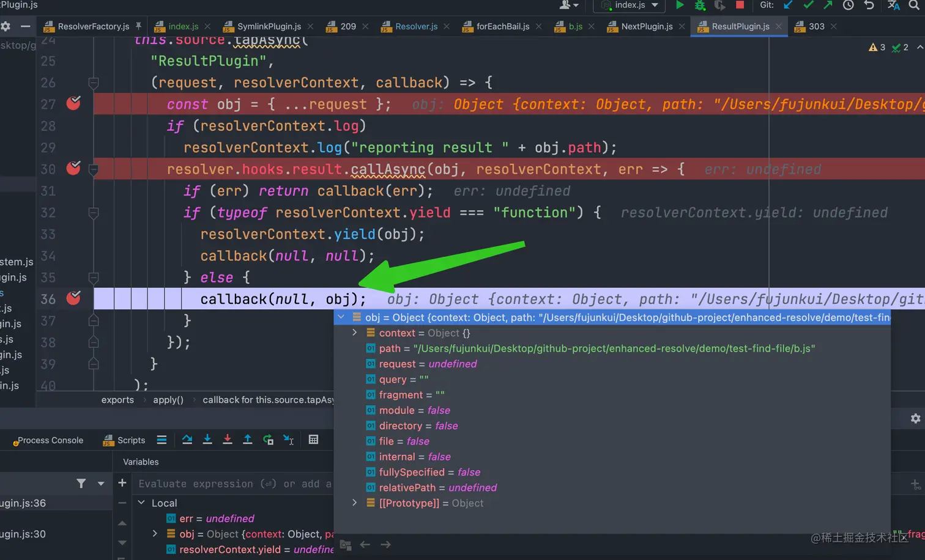Switch to the Resolver.js tab

point(416,26)
